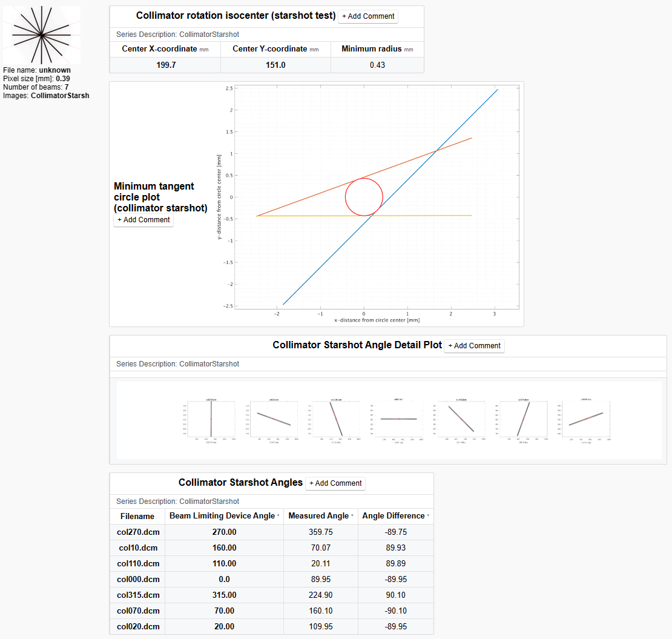Add comment to Minimum tangent circle plot
Screen dimensions: 672x639
[x=143, y=220]
